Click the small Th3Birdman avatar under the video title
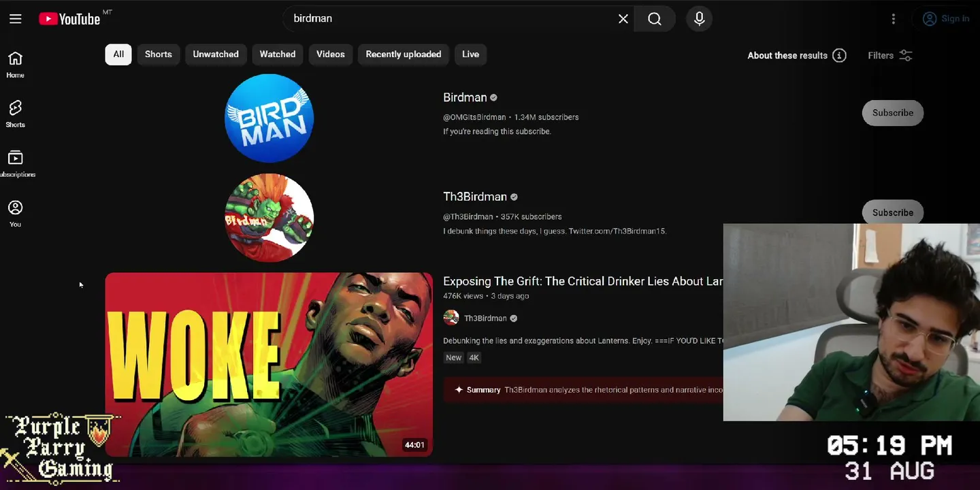Viewport: 980px width, 490px height. (x=451, y=318)
